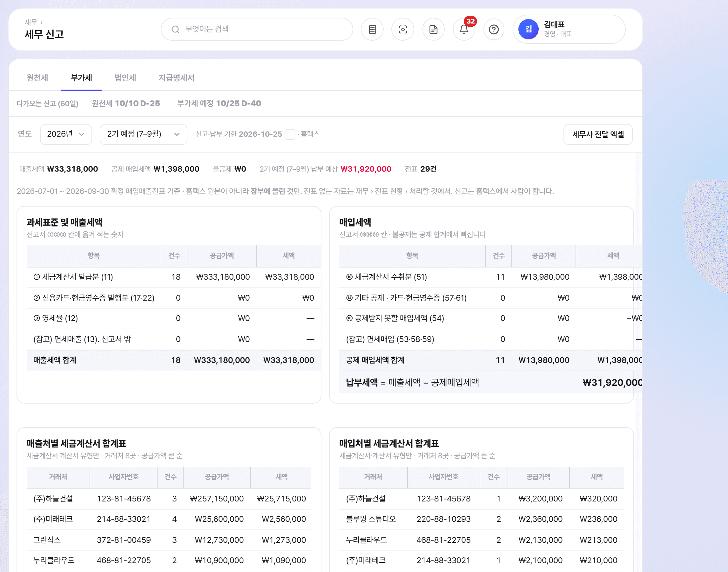Click 원천세 10/10 D-25 upcoming filing

click(x=126, y=104)
